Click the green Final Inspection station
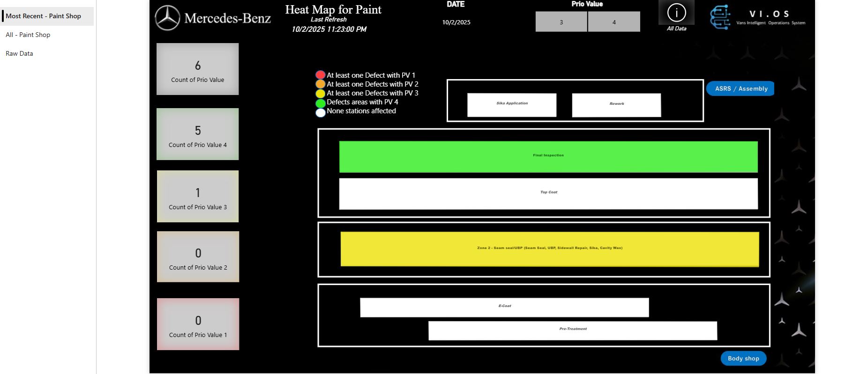The height and width of the screenshot is (374, 868). (548, 157)
